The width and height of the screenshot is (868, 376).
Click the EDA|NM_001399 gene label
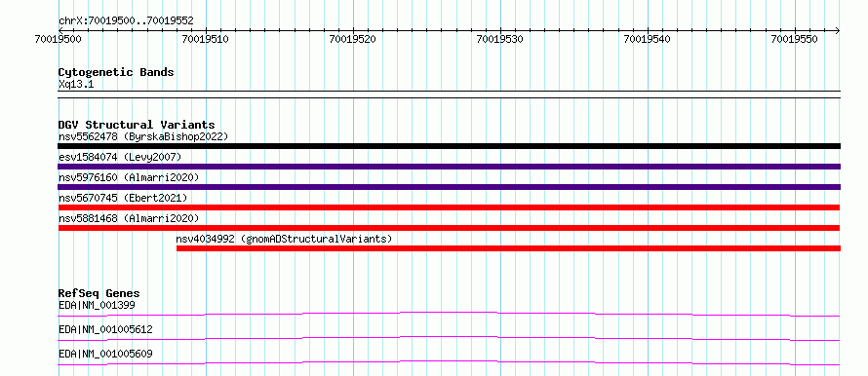tap(97, 305)
